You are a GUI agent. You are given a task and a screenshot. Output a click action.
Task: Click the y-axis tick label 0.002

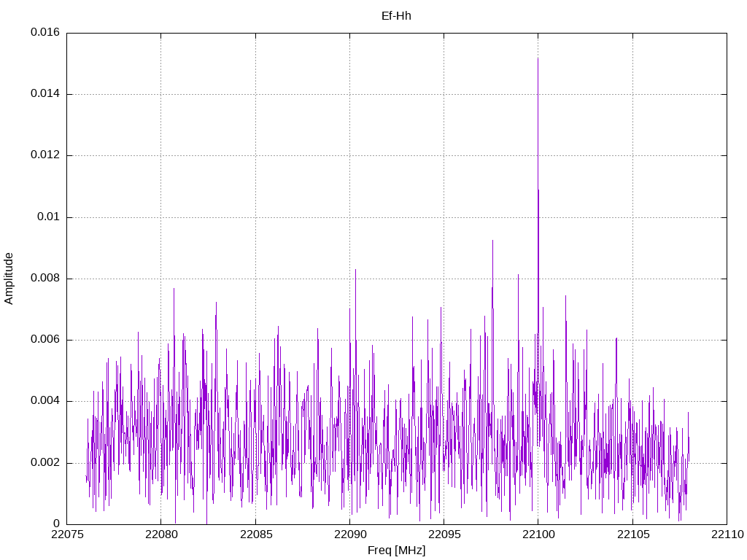tap(44, 463)
